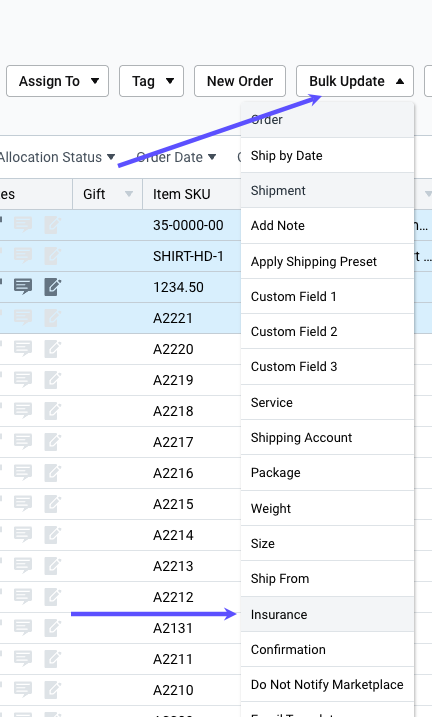Choose Ship From menu entry
The width and height of the screenshot is (432, 717).
tap(327, 579)
